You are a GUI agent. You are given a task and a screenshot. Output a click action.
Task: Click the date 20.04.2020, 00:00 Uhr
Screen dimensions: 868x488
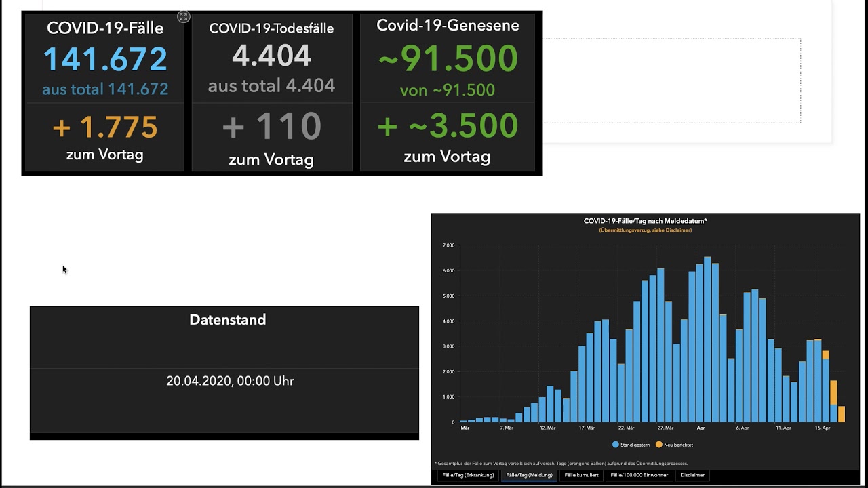click(230, 381)
